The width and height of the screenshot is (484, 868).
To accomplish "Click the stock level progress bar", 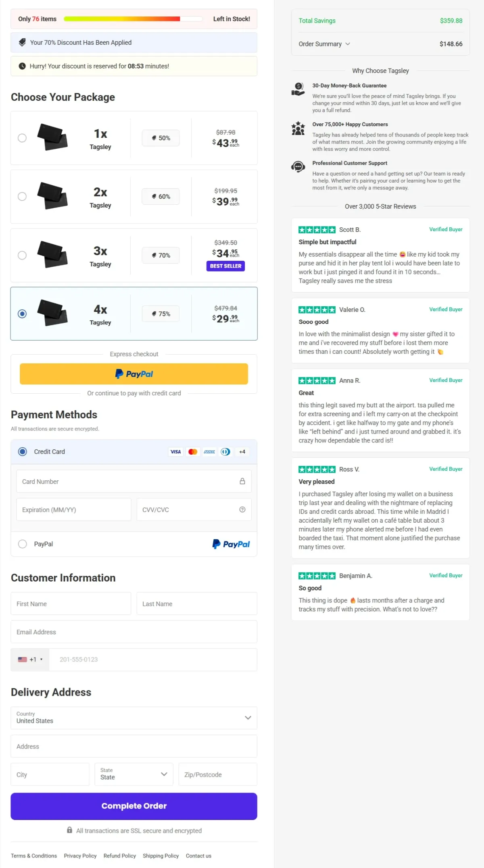I will tap(133, 19).
